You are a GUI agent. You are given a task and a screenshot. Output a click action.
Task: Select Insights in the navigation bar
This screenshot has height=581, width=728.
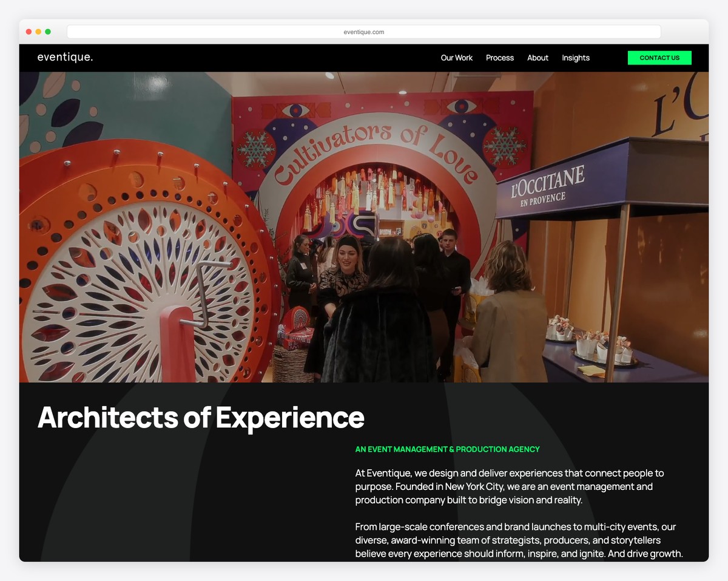coord(575,58)
